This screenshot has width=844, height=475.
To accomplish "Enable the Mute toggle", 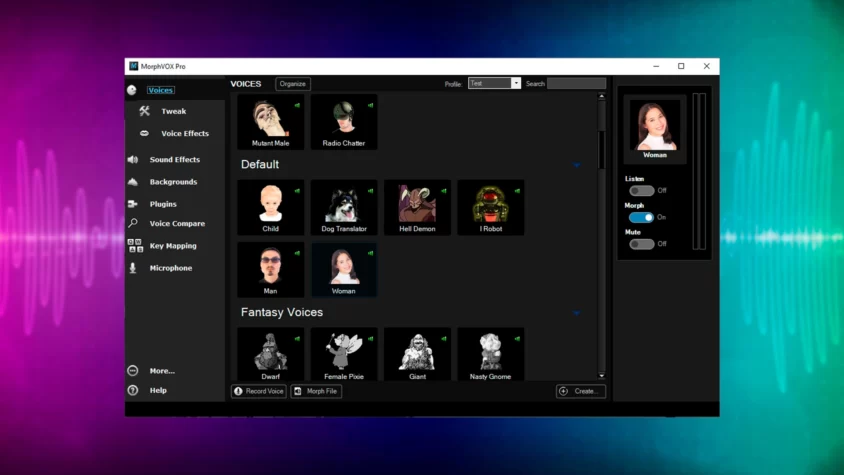I will pos(642,244).
